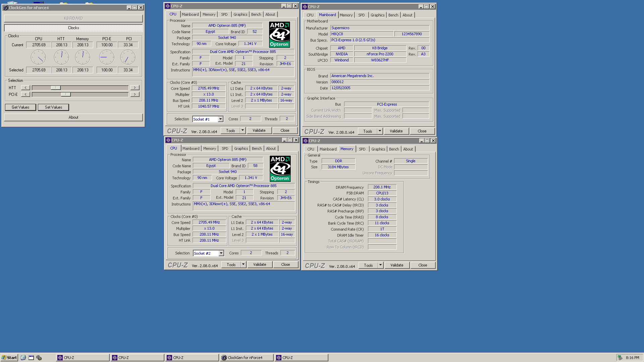Click the CPU-Z title icon in Memory window
The width and height of the screenshot is (644, 362).
coord(306,141)
